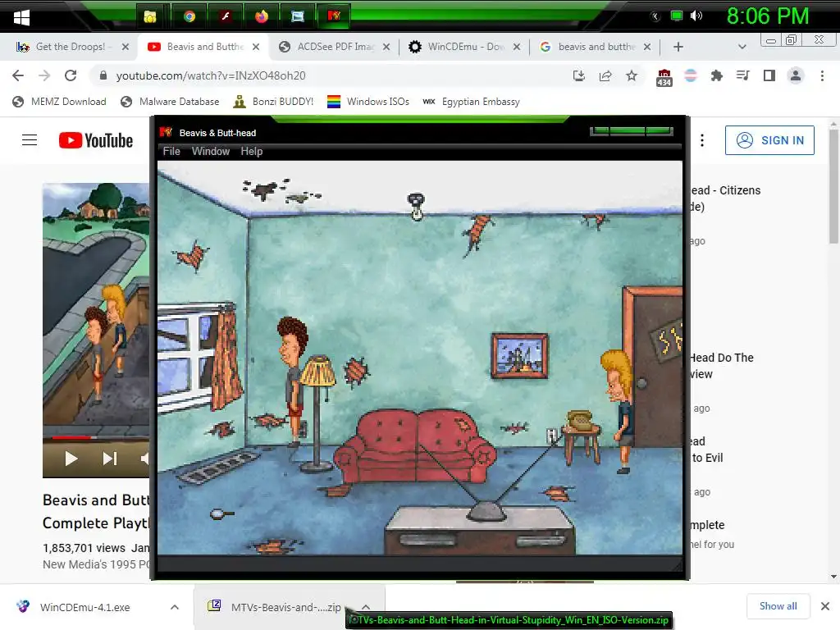Skip to next YouTube video
This screenshot has width=840, height=630.
coord(109,459)
